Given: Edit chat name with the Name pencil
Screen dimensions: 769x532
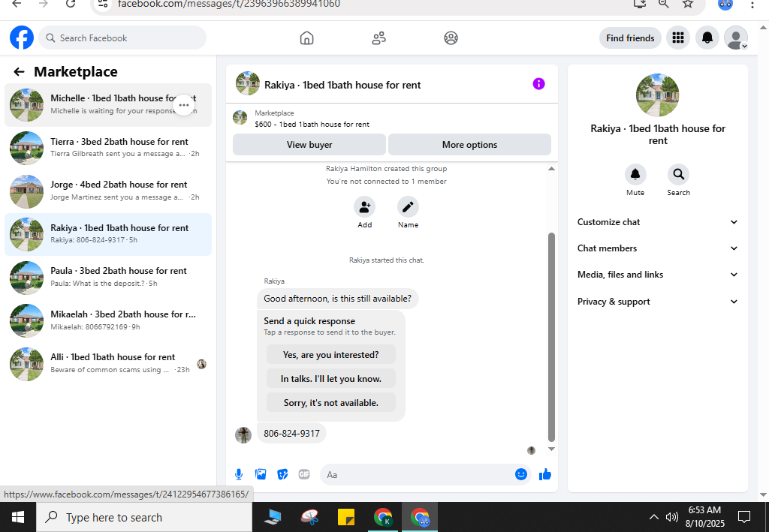Looking at the screenshot, I should coord(408,207).
